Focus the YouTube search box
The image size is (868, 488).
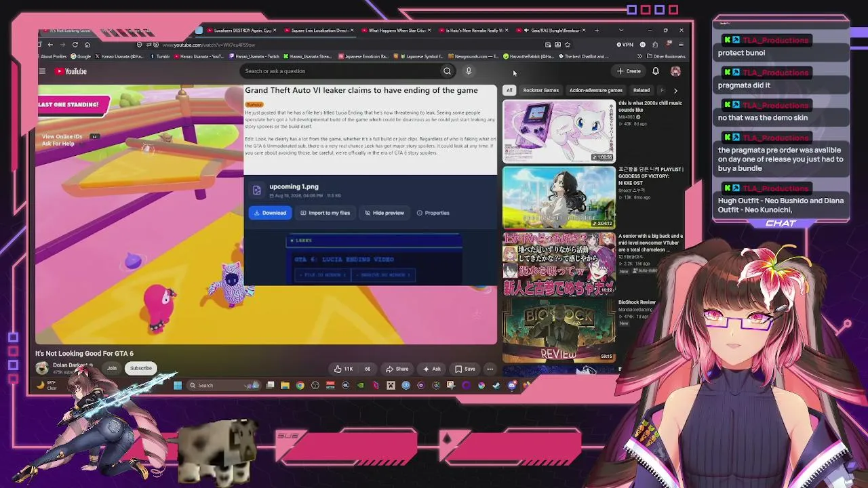click(x=340, y=71)
